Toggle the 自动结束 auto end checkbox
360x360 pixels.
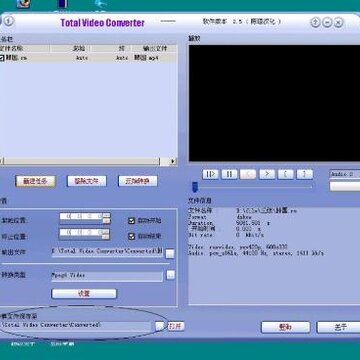coord(132,236)
